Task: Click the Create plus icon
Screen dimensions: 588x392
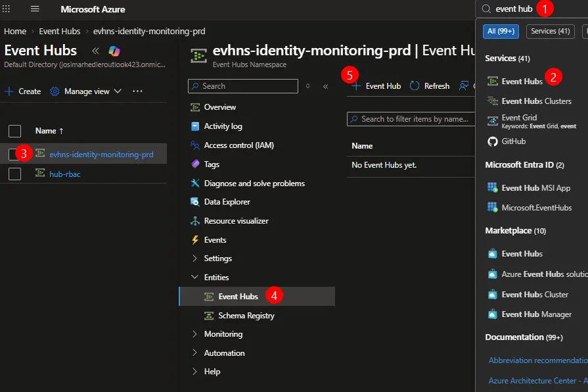Action: tap(9, 91)
